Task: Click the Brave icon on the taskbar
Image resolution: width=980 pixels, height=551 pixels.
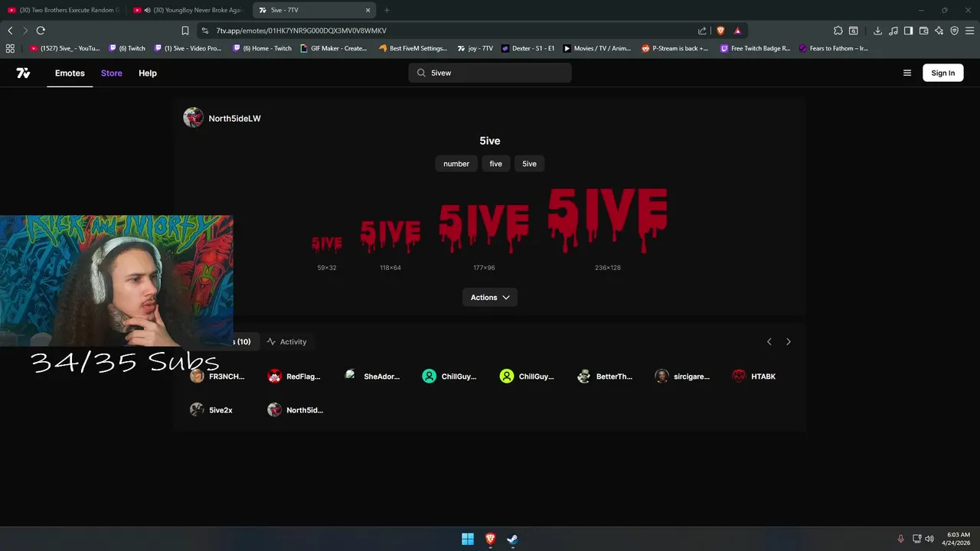Action: click(490, 539)
